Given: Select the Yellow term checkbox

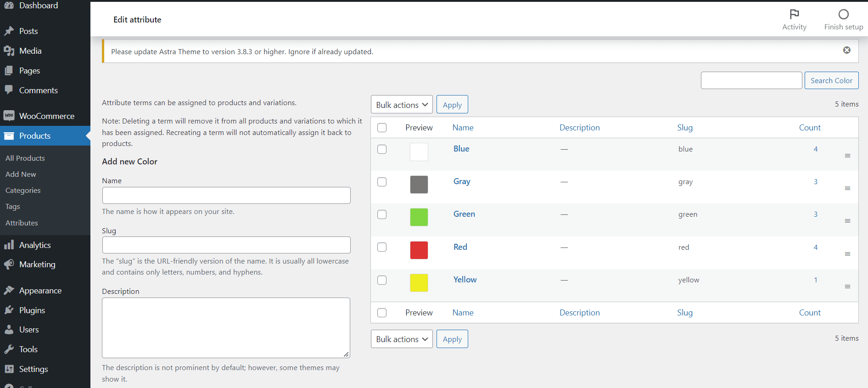Looking at the screenshot, I should point(382,280).
